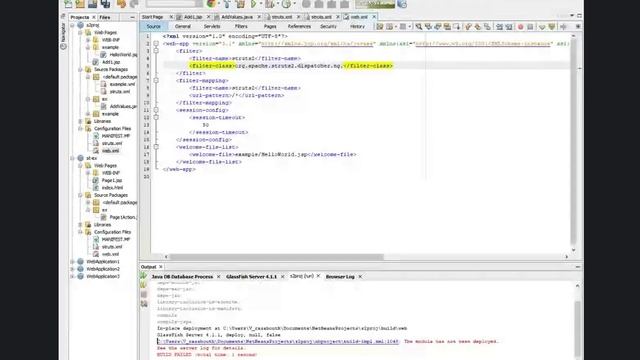Toggle Bookmark icon in editor toolbar
The height and width of the screenshot is (360, 640).
[x=487, y=27]
